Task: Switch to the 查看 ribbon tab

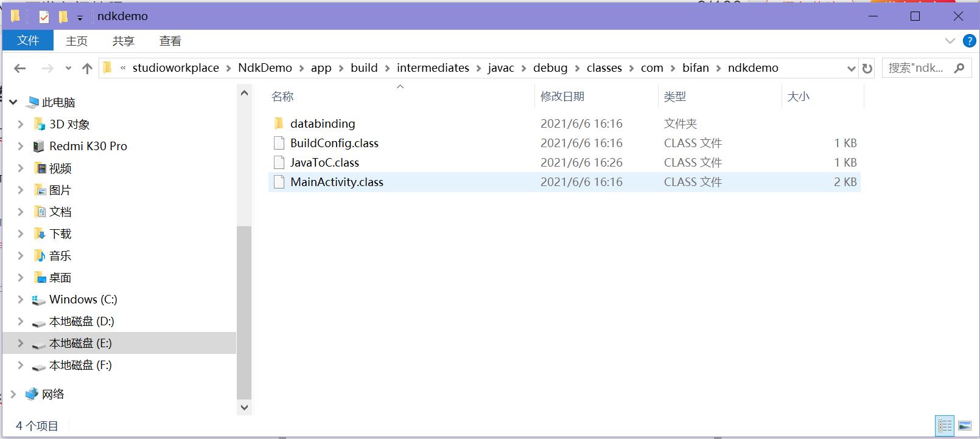Action: 170,41
